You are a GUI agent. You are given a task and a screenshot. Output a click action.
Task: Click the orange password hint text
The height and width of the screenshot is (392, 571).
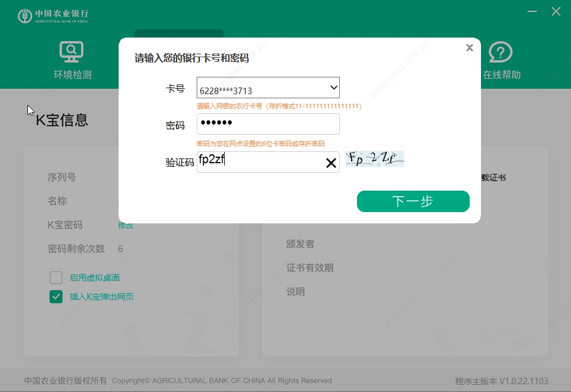coord(260,144)
